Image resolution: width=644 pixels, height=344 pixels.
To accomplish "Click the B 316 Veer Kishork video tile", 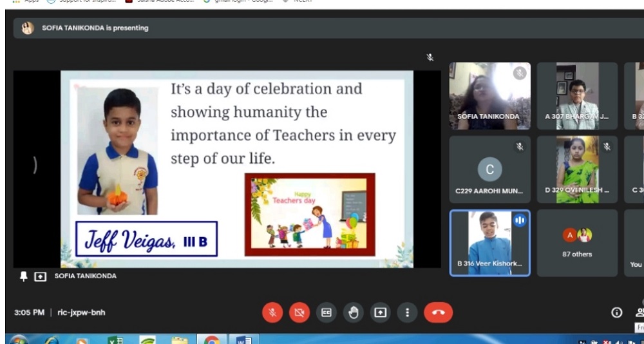I will [489, 243].
